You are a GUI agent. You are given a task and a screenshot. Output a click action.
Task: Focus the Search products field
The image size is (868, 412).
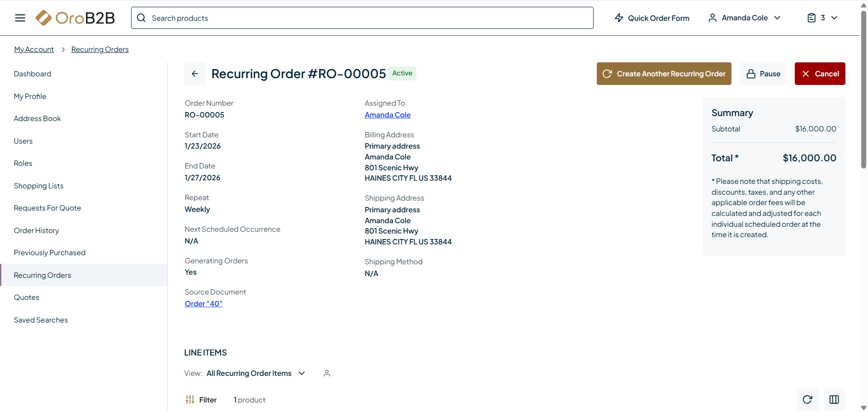coord(362,18)
